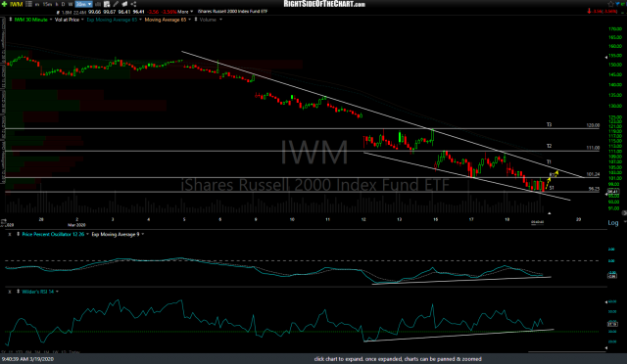Open the 30m timeframe dropdown
627x364 pixels.
coord(83,4)
